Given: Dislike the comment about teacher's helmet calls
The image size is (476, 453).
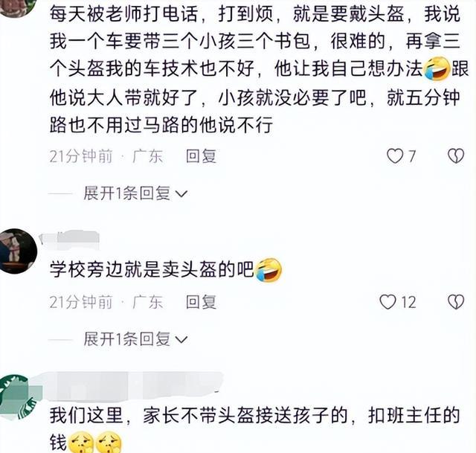Looking at the screenshot, I should 456,156.
